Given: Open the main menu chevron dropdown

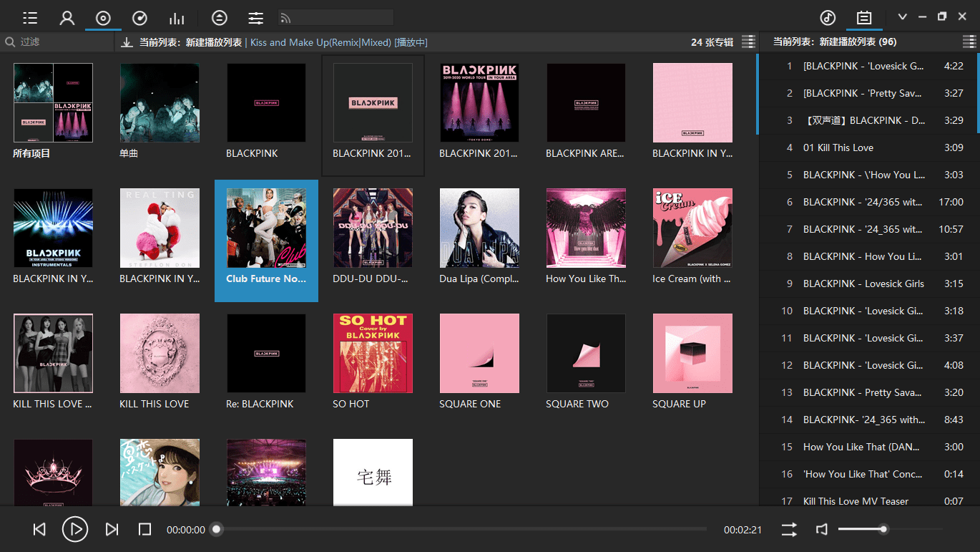Looking at the screenshot, I should click(903, 17).
